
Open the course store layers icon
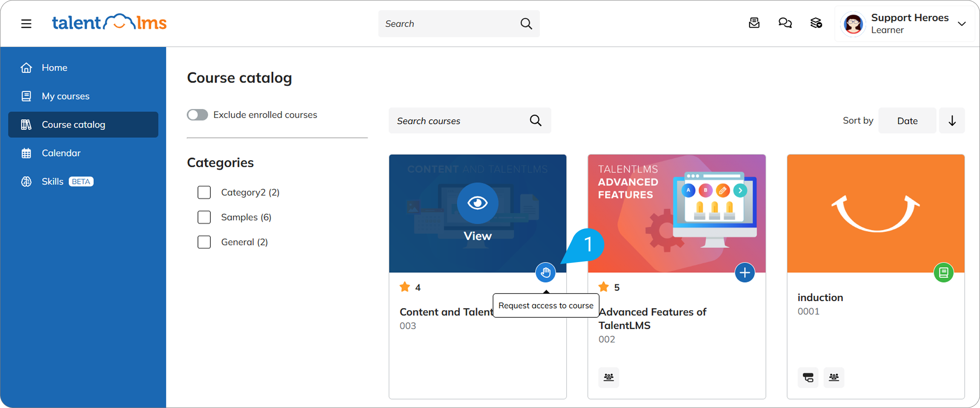tap(816, 23)
